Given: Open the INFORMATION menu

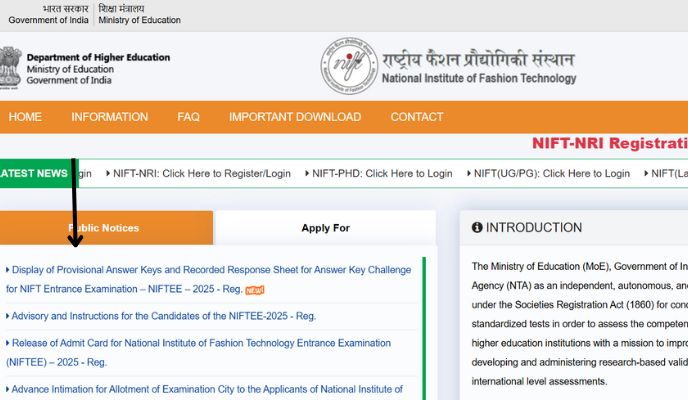Looking at the screenshot, I should (x=109, y=117).
